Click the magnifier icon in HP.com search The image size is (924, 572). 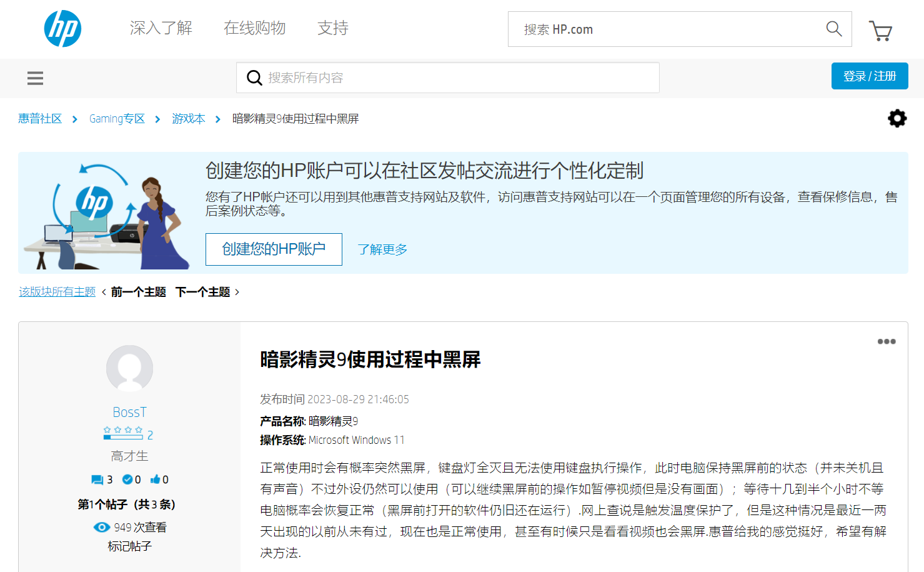(834, 29)
